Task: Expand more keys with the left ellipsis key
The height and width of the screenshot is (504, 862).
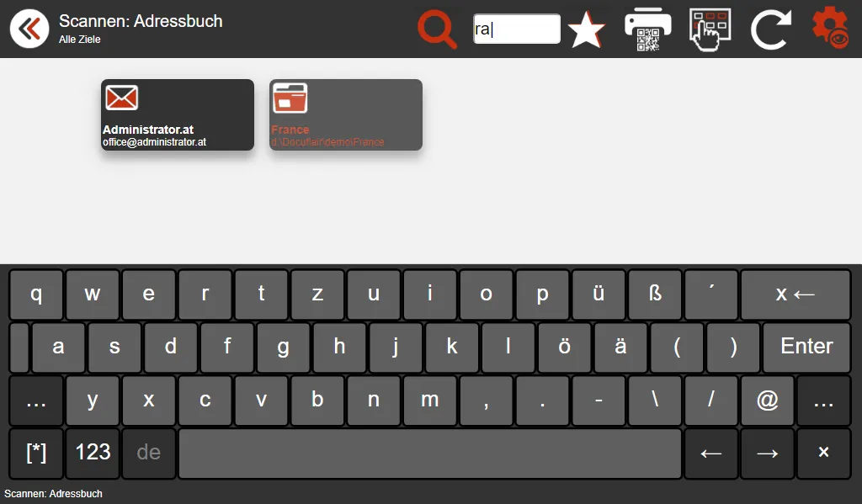Action: (36, 401)
